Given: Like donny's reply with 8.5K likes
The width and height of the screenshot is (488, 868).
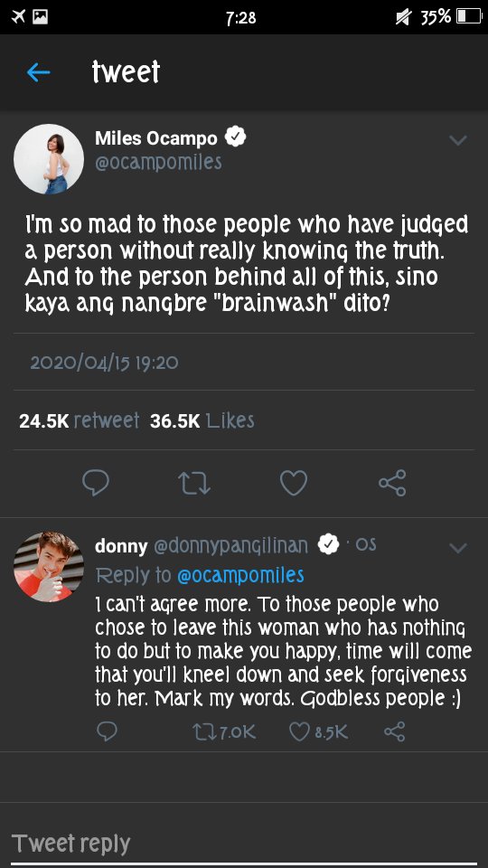Looking at the screenshot, I should (319, 731).
